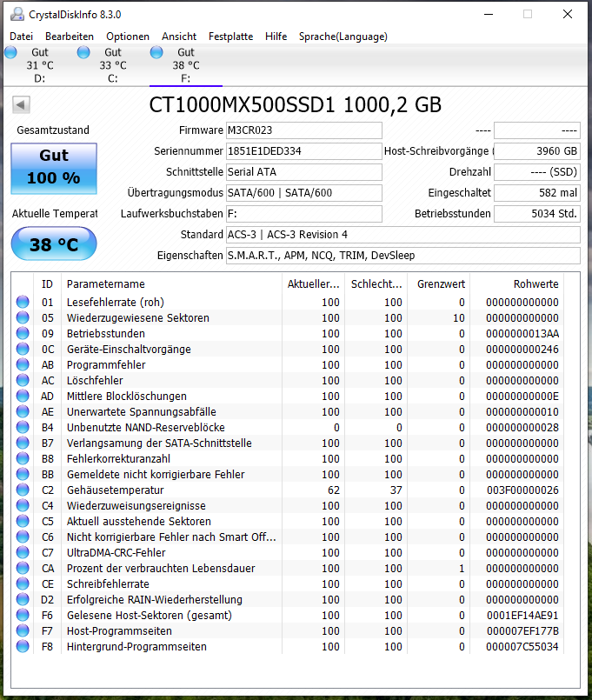Viewport: 592px width, 700px height.
Task: Open the Sprache(Language) menu
Action: click(343, 37)
